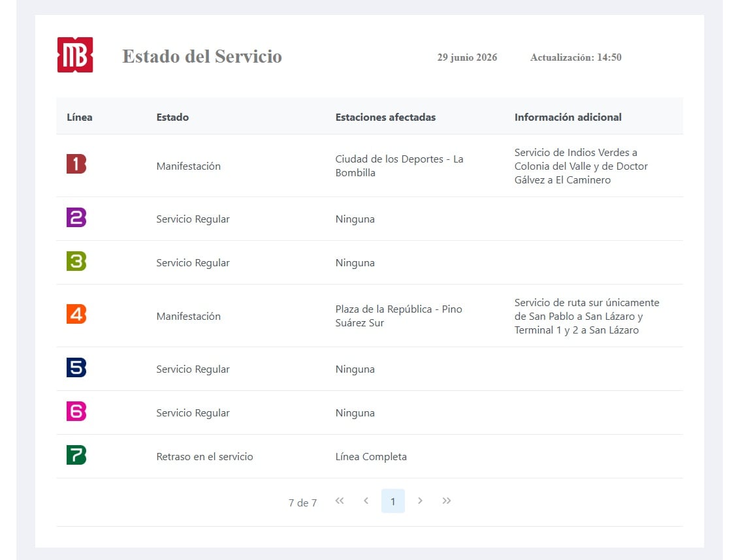Select the Línea 5 dark blue icon
Image resolution: width=736 pixels, height=560 pixels.
76,367
